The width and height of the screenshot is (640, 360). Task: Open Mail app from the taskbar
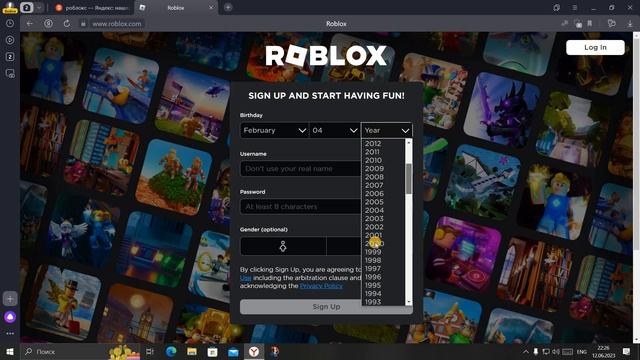click(233, 351)
